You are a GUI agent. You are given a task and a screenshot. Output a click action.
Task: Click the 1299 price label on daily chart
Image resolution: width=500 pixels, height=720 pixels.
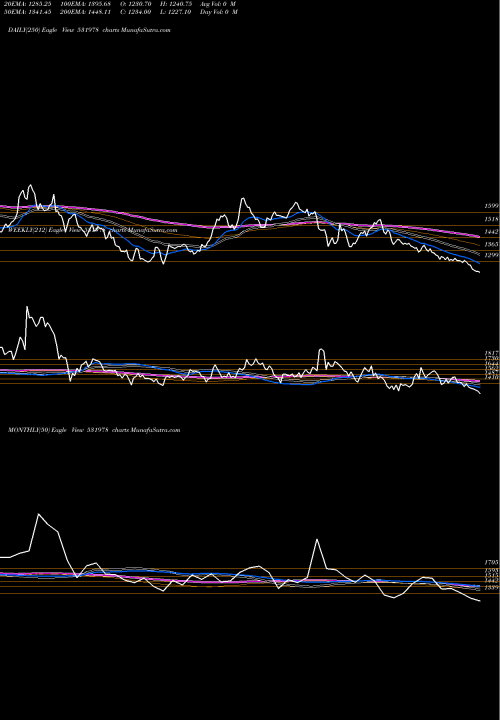pyautogui.click(x=492, y=255)
